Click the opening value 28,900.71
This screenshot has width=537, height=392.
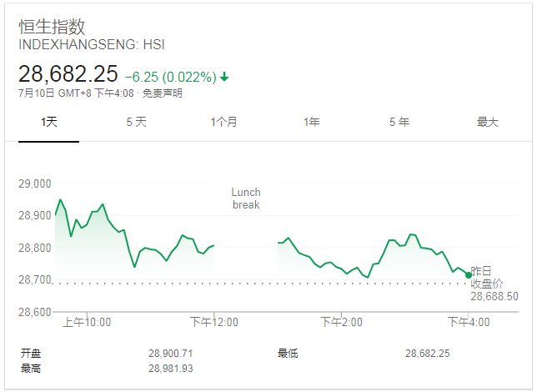click(171, 354)
